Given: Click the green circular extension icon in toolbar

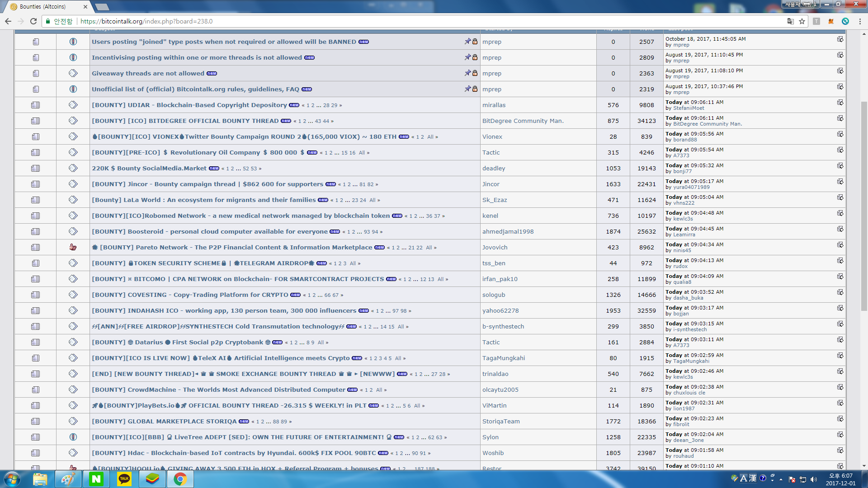Looking at the screenshot, I should point(845,21).
